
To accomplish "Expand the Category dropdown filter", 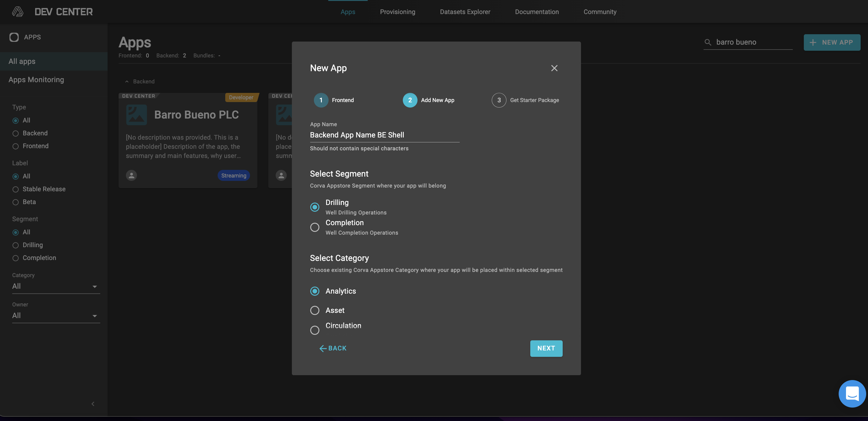I will (94, 286).
